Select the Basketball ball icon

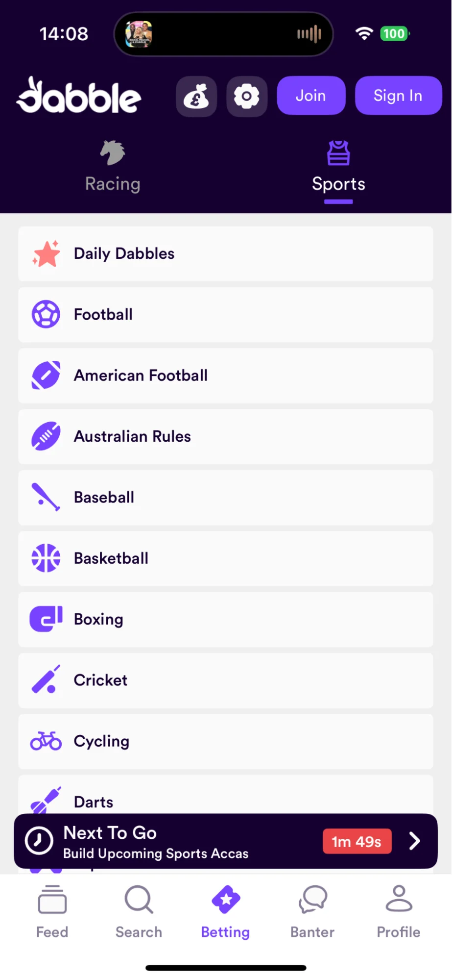tap(46, 558)
